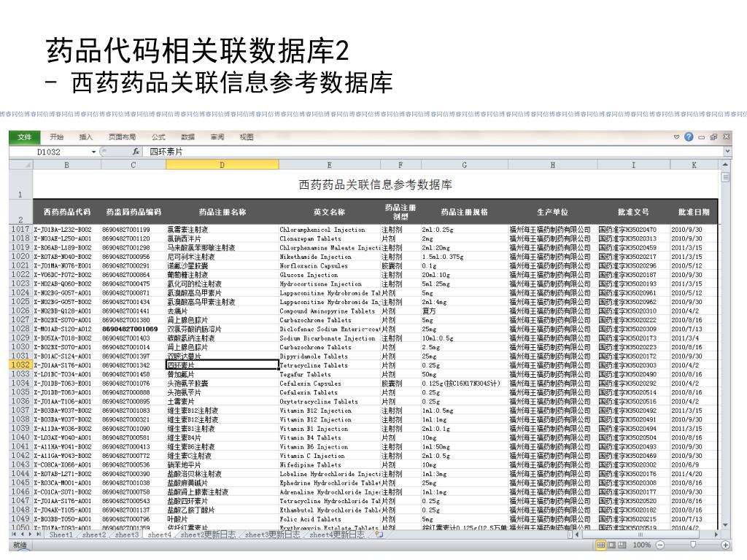The width and height of the screenshot is (747, 560).
Task: Switch to the 视图 ribbon tab
Action: click(247, 137)
